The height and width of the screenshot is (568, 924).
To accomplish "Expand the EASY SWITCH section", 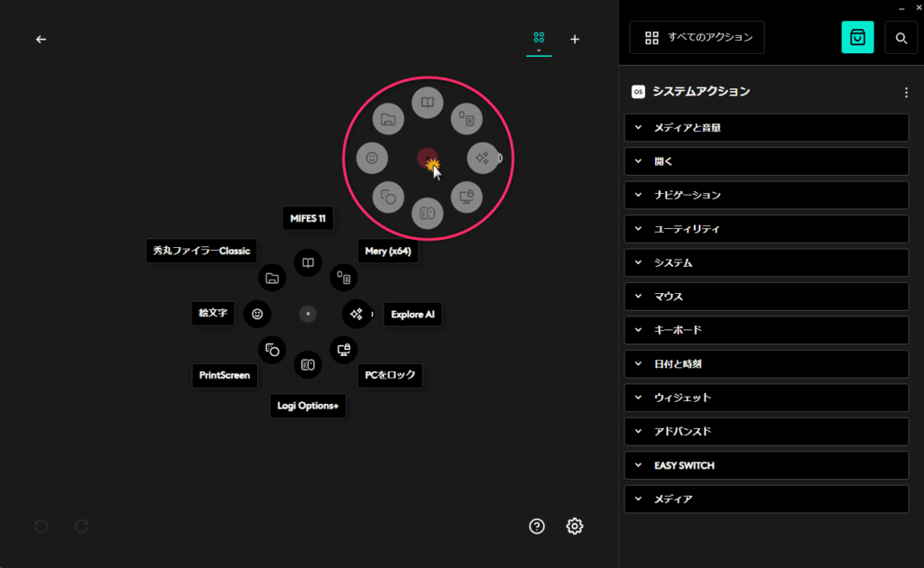I will [766, 465].
